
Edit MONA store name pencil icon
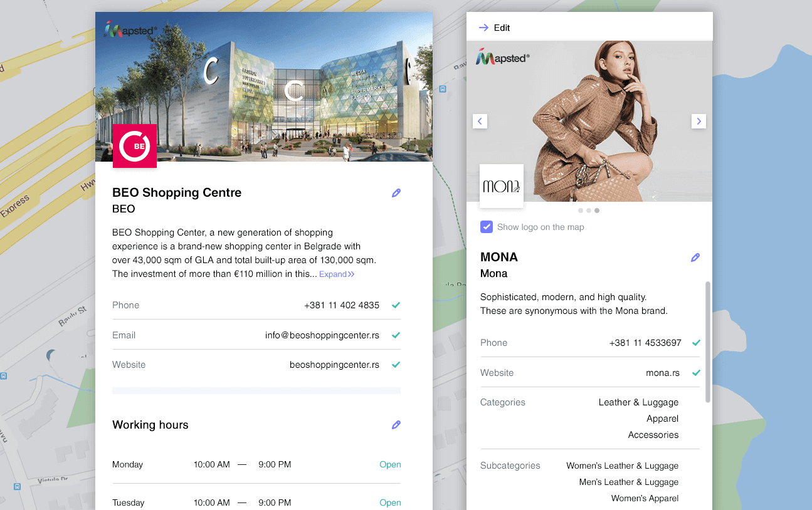(695, 258)
